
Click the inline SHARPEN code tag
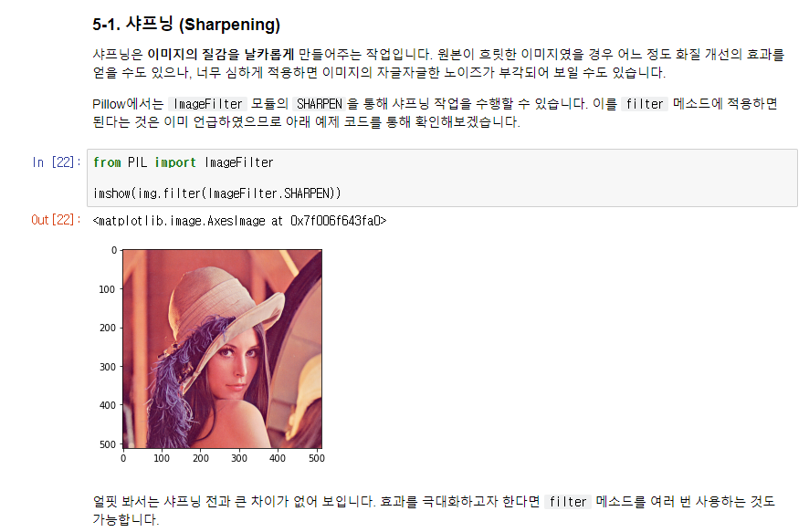pyautogui.click(x=320, y=104)
